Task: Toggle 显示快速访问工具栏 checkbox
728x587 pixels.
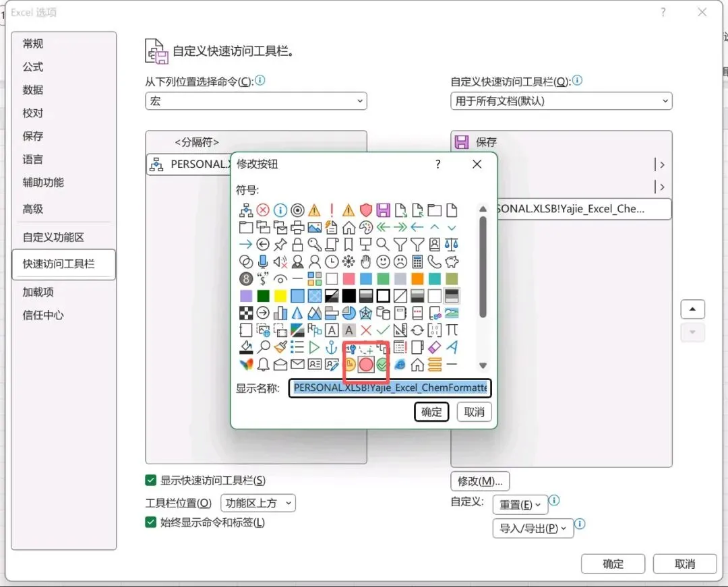Action: click(150, 481)
